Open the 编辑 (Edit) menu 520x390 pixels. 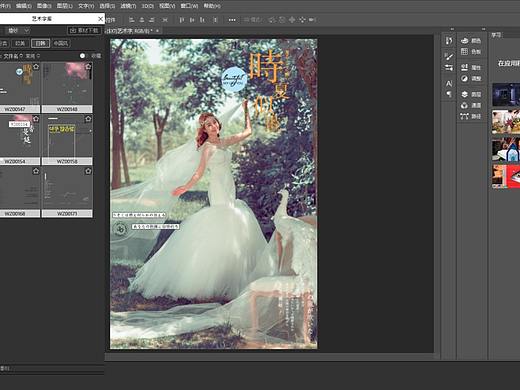pos(23,6)
